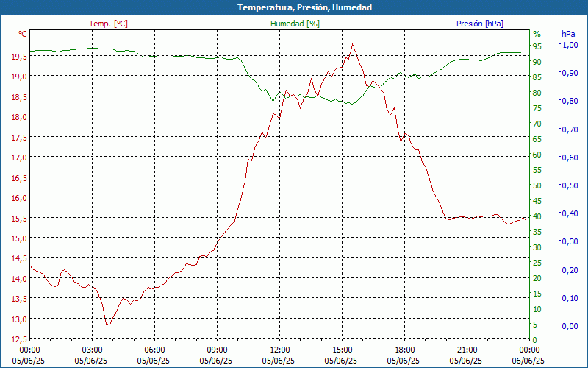Click the 19,0 tick on the temperature axis
588x368 pixels.
click(19, 77)
